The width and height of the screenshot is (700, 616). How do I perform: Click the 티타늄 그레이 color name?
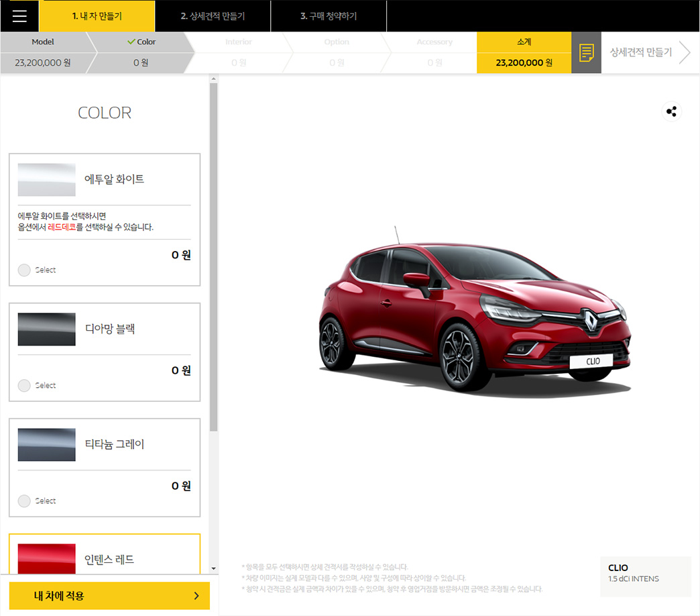coord(114,444)
